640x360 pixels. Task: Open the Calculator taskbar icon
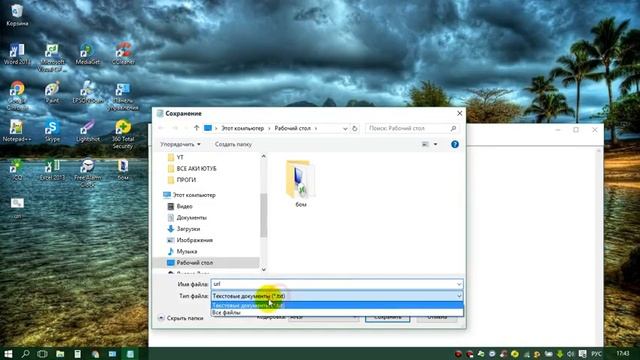pos(78,354)
